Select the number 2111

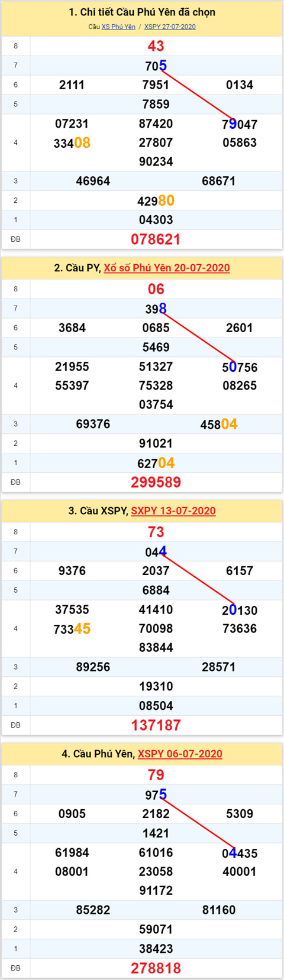72,85
